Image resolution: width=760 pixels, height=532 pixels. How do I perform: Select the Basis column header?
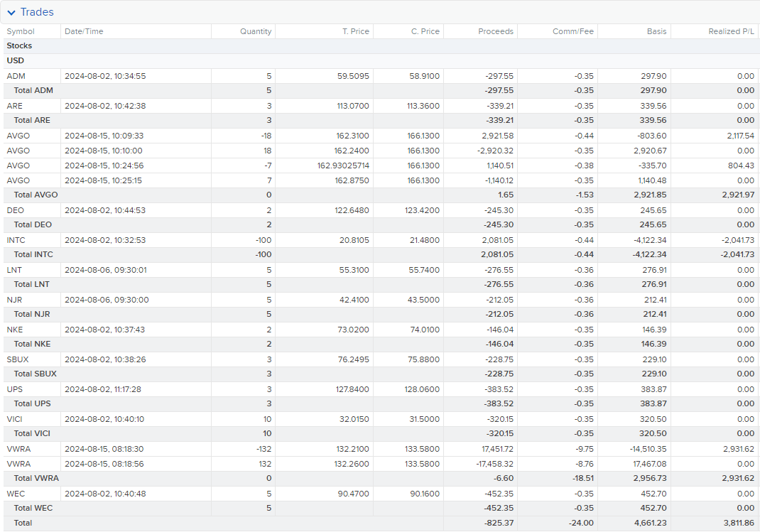(x=657, y=31)
